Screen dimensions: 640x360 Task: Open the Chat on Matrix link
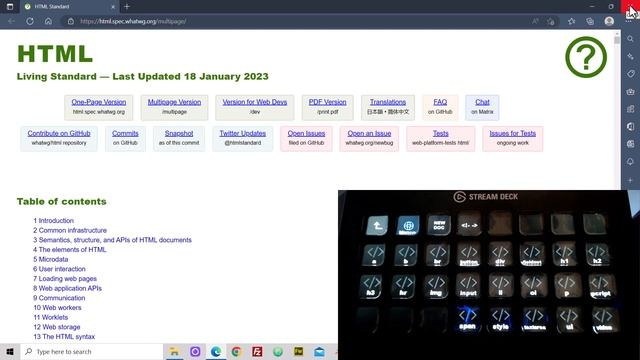(482, 102)
